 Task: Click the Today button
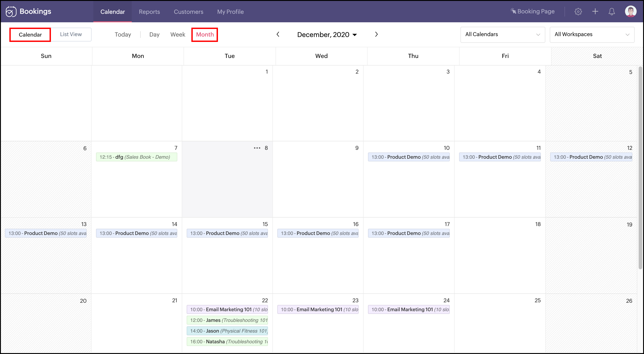click(x=123, y=35)
